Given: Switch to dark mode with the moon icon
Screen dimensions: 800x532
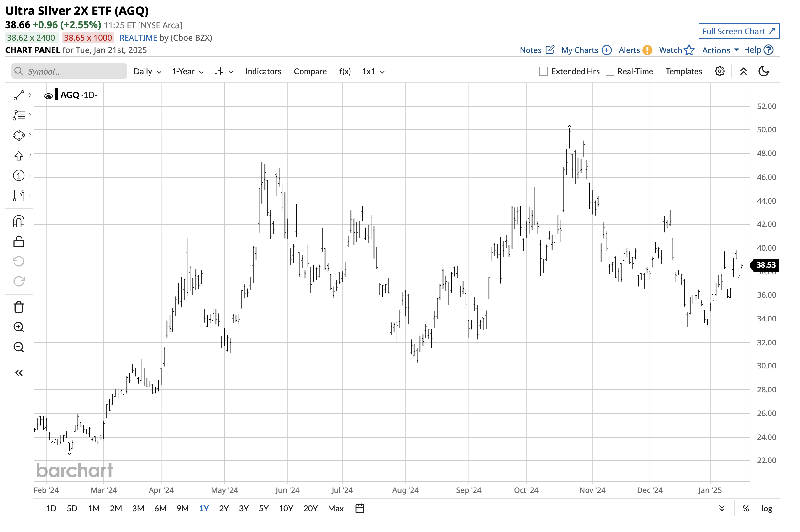Looking at the screenshot, I should tap(764, 71).
